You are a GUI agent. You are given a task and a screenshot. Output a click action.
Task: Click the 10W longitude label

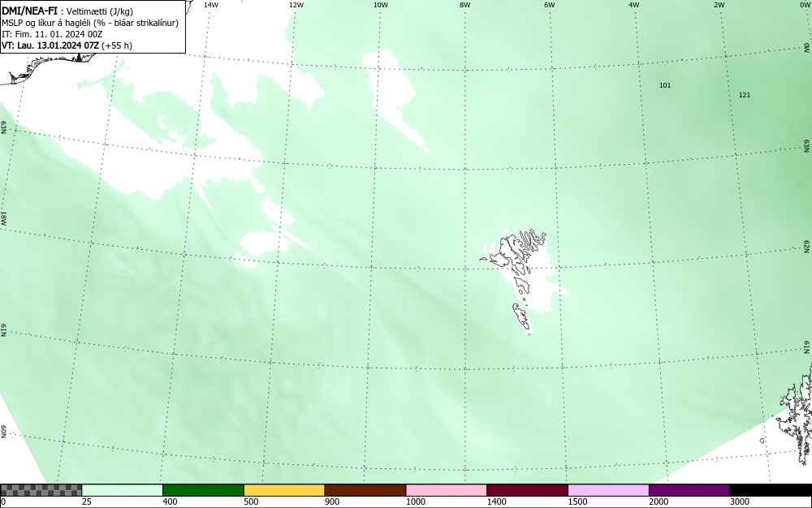pyautogui.click(x=381, y=5)
